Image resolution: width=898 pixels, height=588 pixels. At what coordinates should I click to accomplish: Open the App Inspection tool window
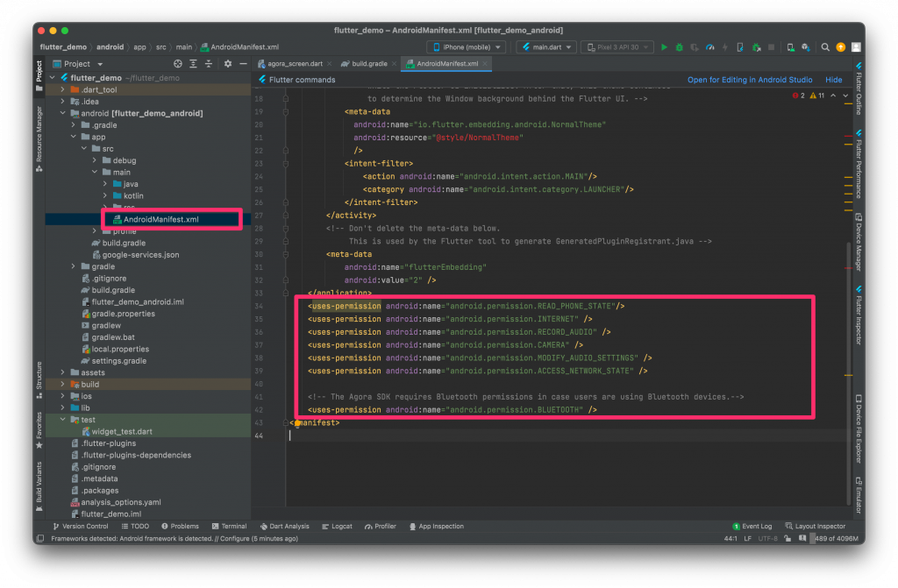tap(437, 526)
